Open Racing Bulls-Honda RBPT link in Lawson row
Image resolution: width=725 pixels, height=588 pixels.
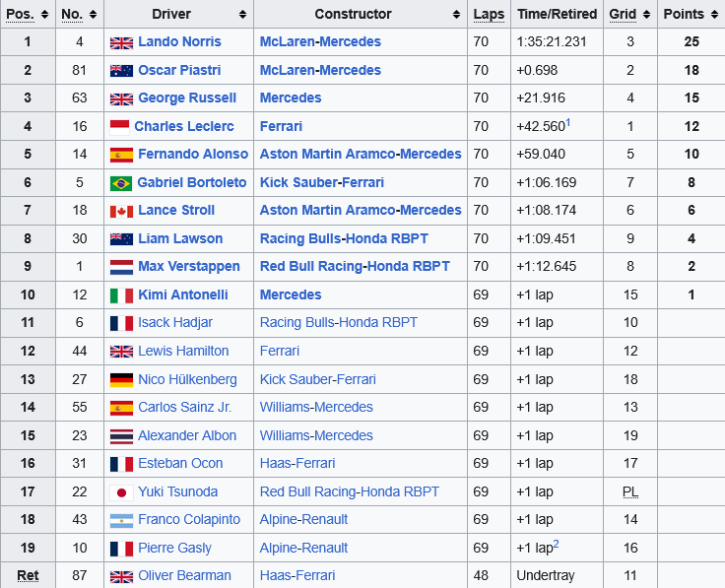(x=344, y=238)
